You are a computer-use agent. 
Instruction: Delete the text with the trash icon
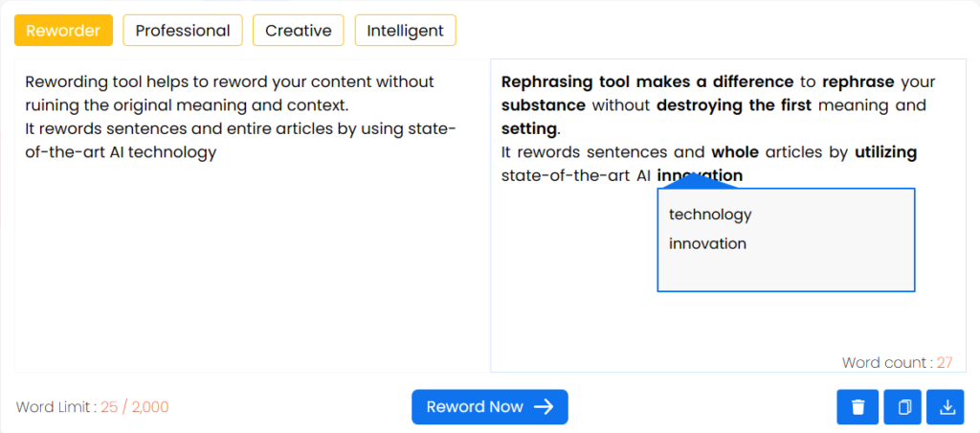point(857,407)
